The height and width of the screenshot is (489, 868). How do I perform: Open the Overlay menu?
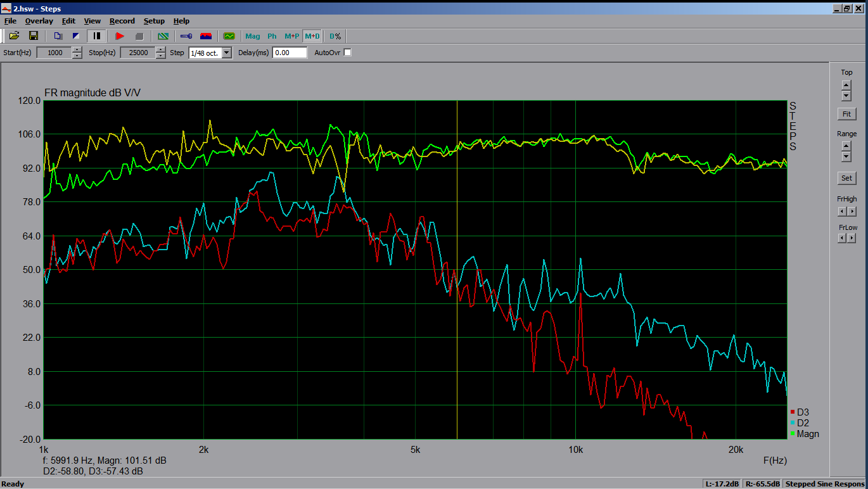tap(39, 21)
